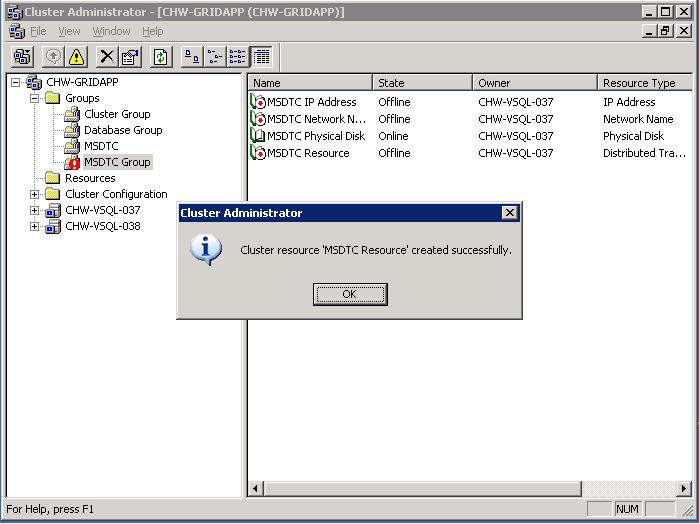Select 'MSDTC Physical Disk' name text

pos(316,136)
